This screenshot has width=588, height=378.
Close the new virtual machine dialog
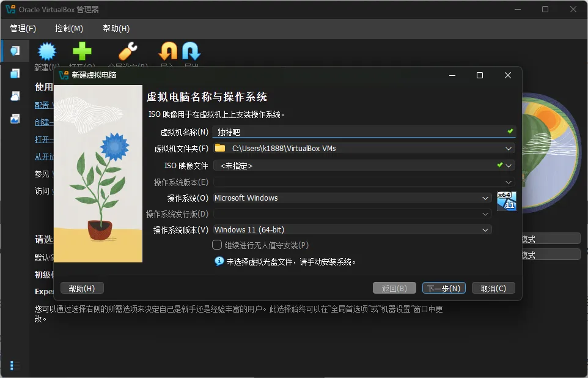tap(508, 75)
